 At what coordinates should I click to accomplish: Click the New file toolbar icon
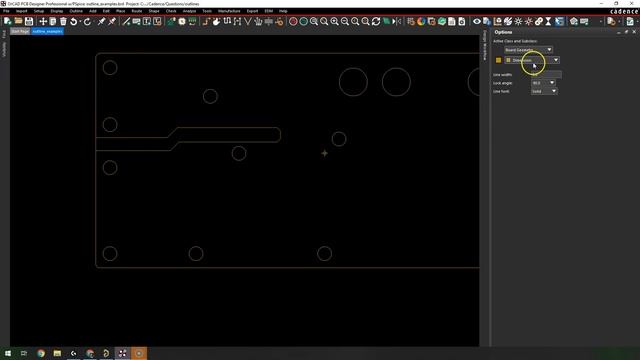(7, 21)
